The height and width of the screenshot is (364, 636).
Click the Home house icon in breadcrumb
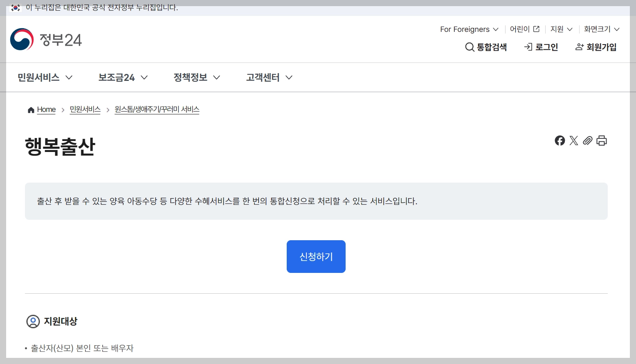(30, 109)
